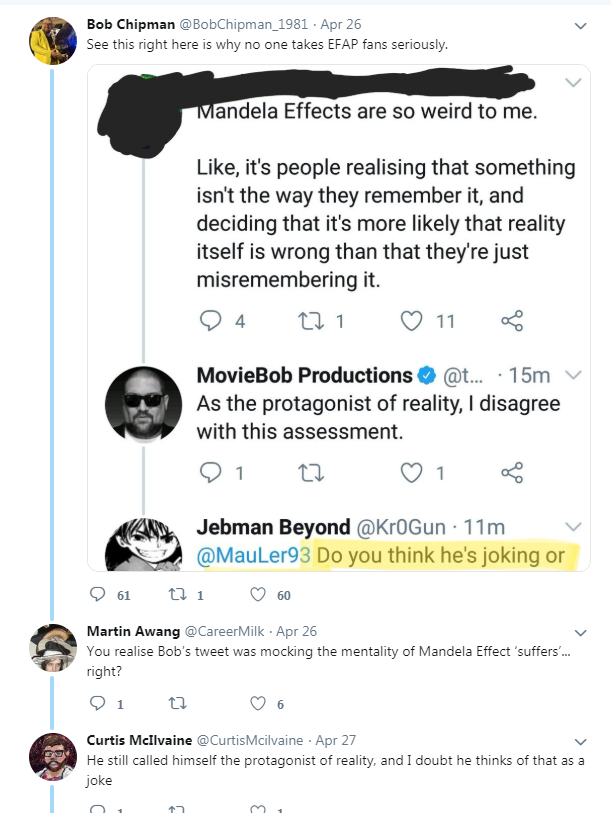
Task: Open Curtis McIlvaine's profile name
Action: 139,740
